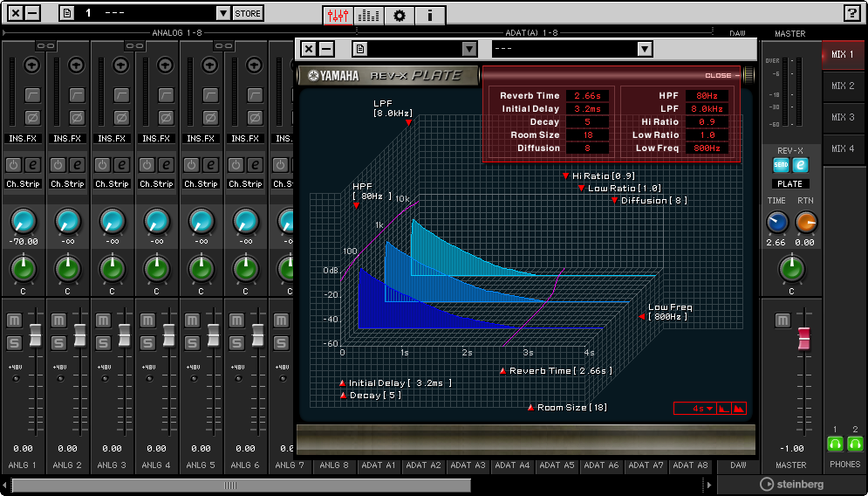Click the Reverb Time graph marker label
The width and height of the screenshot is (868, 496).
tap(557, 371)
